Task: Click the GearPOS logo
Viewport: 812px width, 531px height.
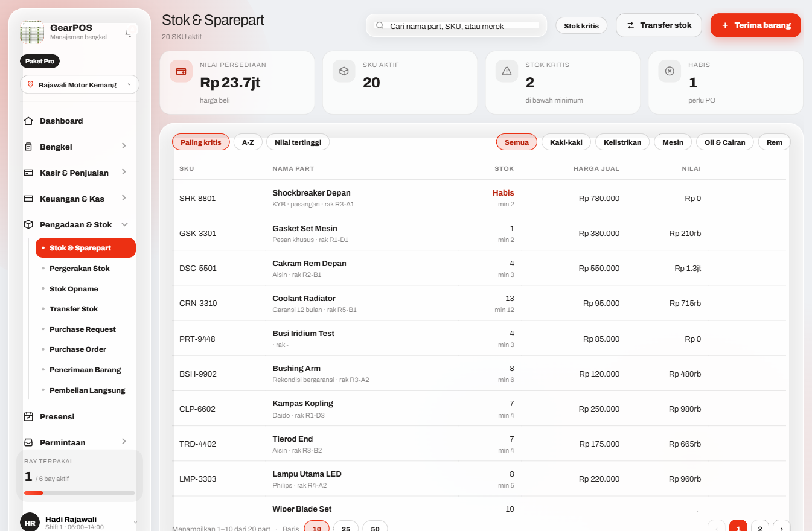Action: (x=32, y=31)
